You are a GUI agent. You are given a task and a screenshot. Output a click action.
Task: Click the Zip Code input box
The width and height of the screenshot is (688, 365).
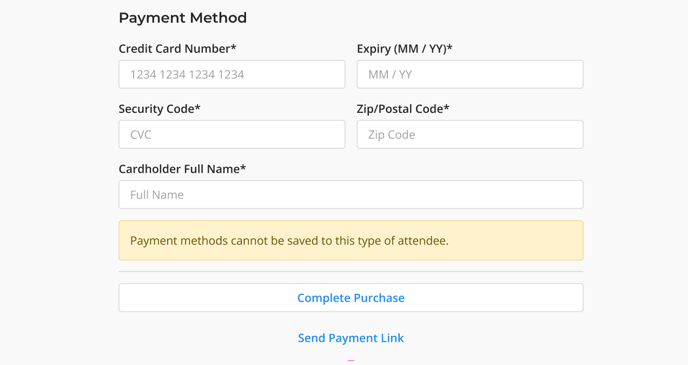pyautogui.click(x=470, y=134)
